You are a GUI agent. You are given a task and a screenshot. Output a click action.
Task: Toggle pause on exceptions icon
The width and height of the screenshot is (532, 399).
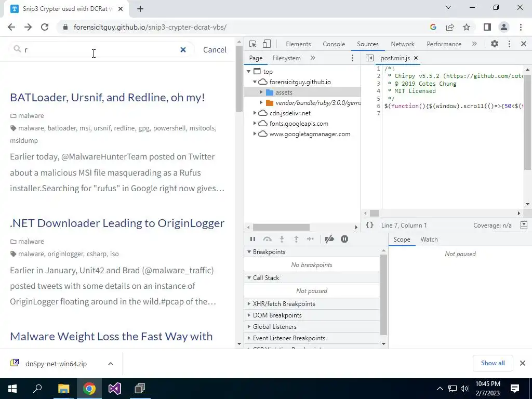click(344, 239)
